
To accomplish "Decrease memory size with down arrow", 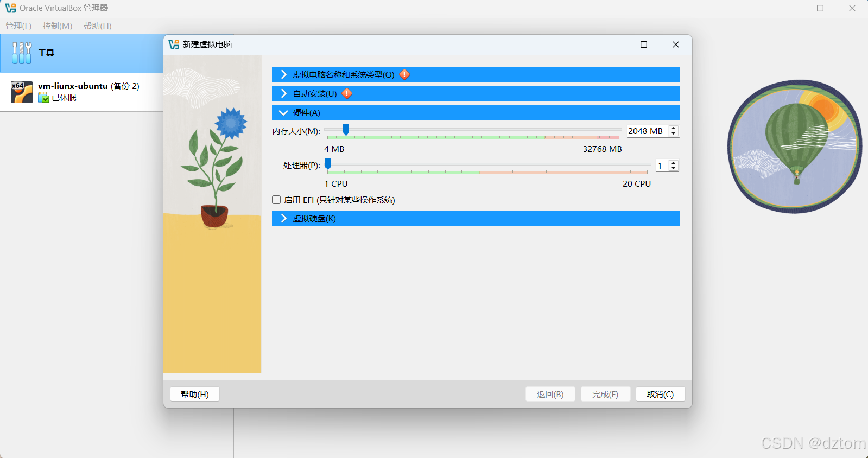I will point(674,134).
